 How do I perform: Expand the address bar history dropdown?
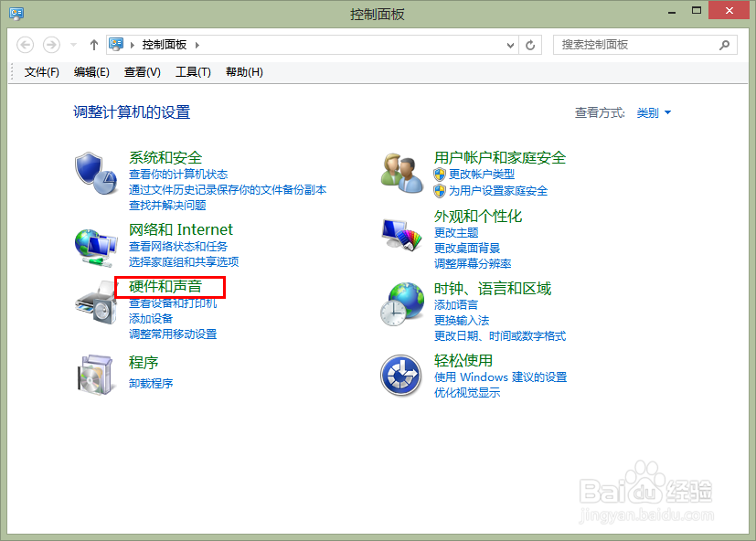click(511, 46)
